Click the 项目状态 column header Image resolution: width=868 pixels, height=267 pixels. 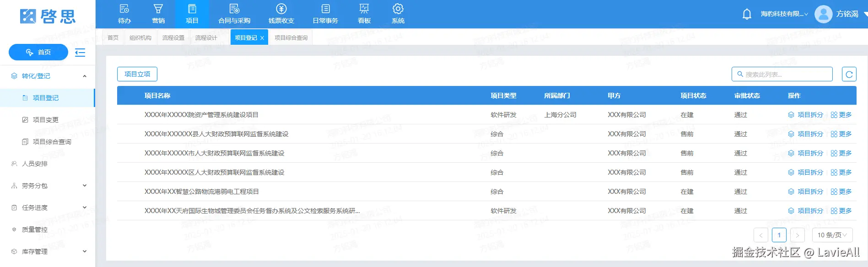click(693, 96)
